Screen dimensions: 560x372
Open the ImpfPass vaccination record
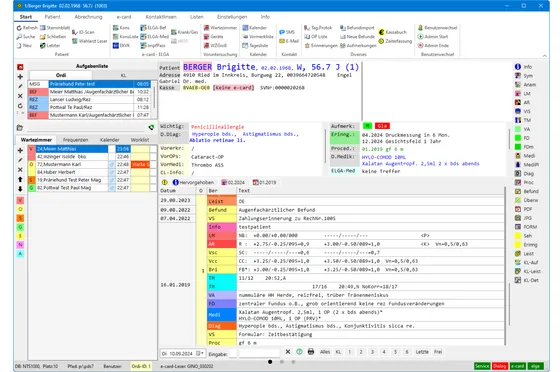[x=153, y=45]
